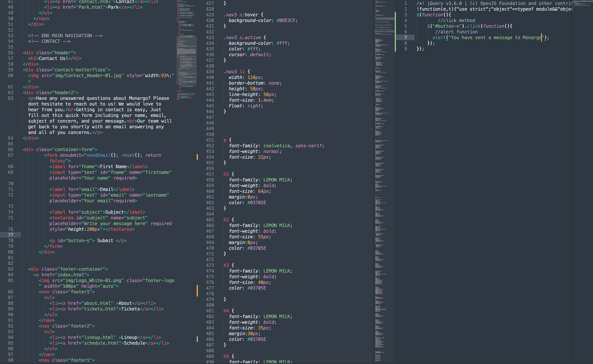Image resolution: width=593 pixels, height=364 pixels.
Task: Select line number 7 in jQuery pane
Action: [406, 38]
